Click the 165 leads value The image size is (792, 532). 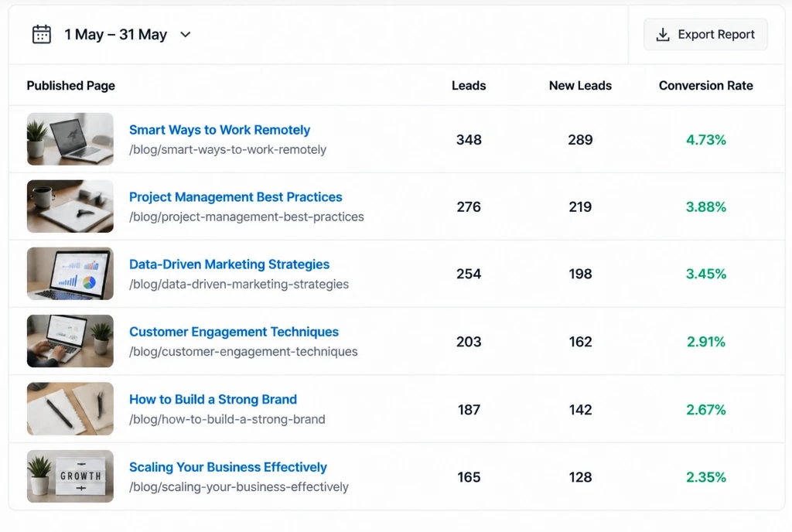(x=469, y=478)
